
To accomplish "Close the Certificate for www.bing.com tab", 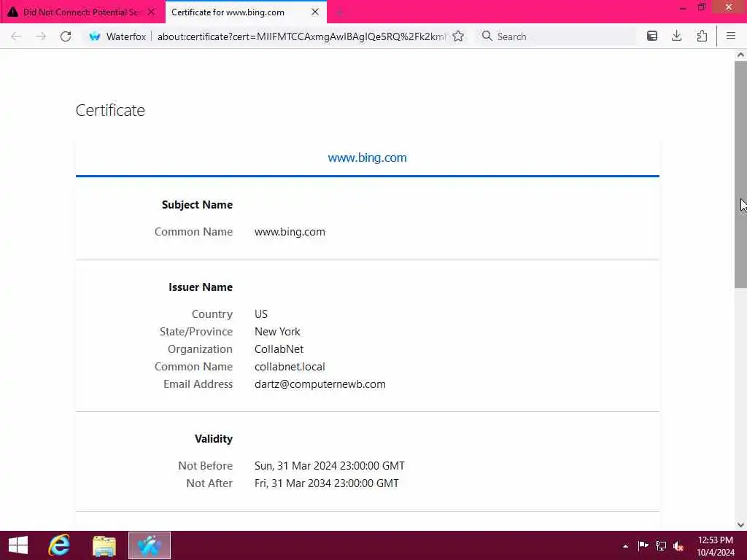I will (x=315, y=12).
